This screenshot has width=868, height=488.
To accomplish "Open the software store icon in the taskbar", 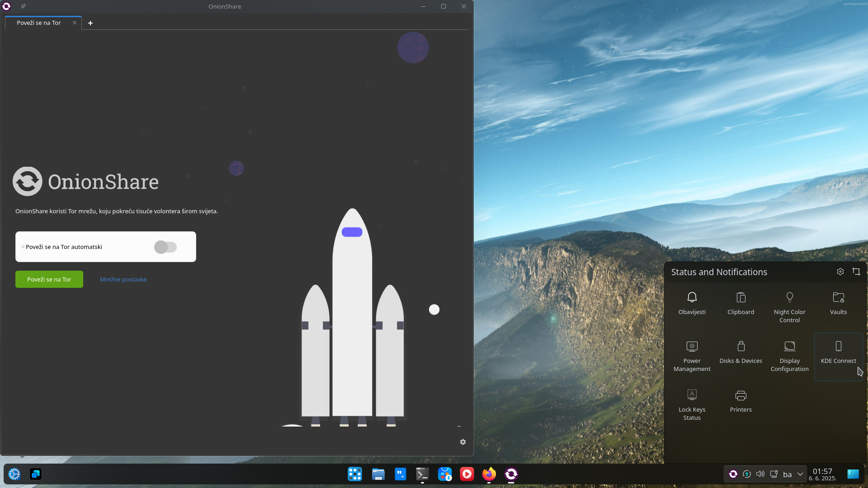I will coord(445,474).
